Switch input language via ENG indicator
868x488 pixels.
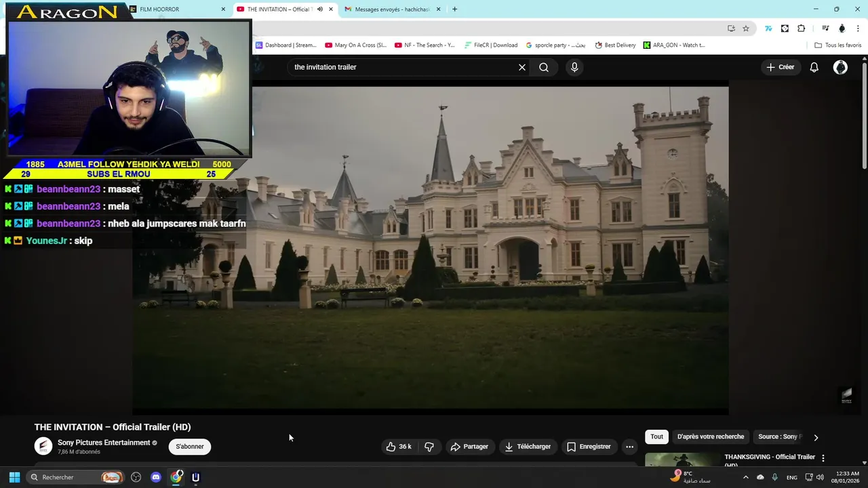tap(791, 477)
